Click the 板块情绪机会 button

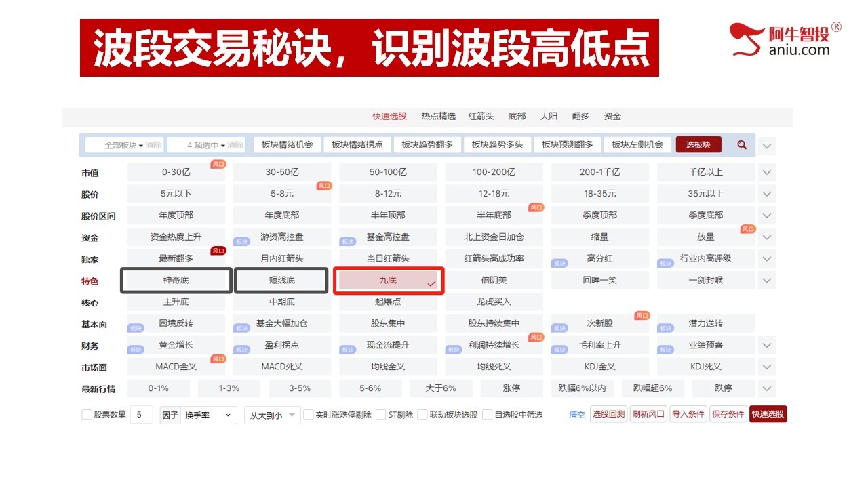point(287,144)
